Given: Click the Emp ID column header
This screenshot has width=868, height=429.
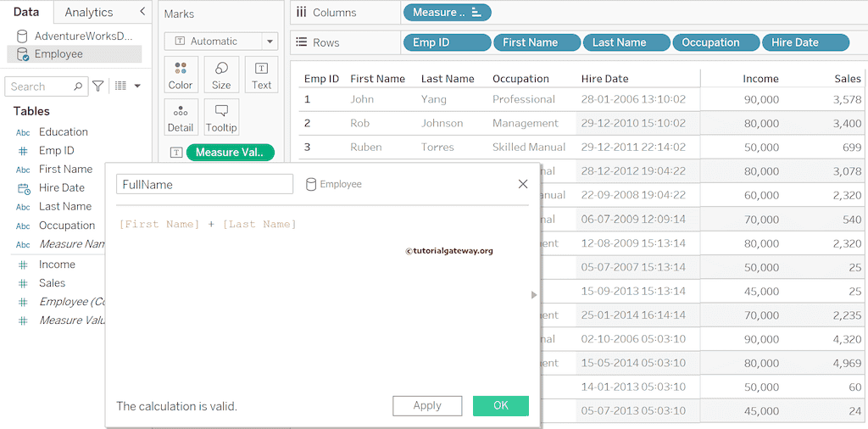Looking at the screenshot, I should pos(321,79).
